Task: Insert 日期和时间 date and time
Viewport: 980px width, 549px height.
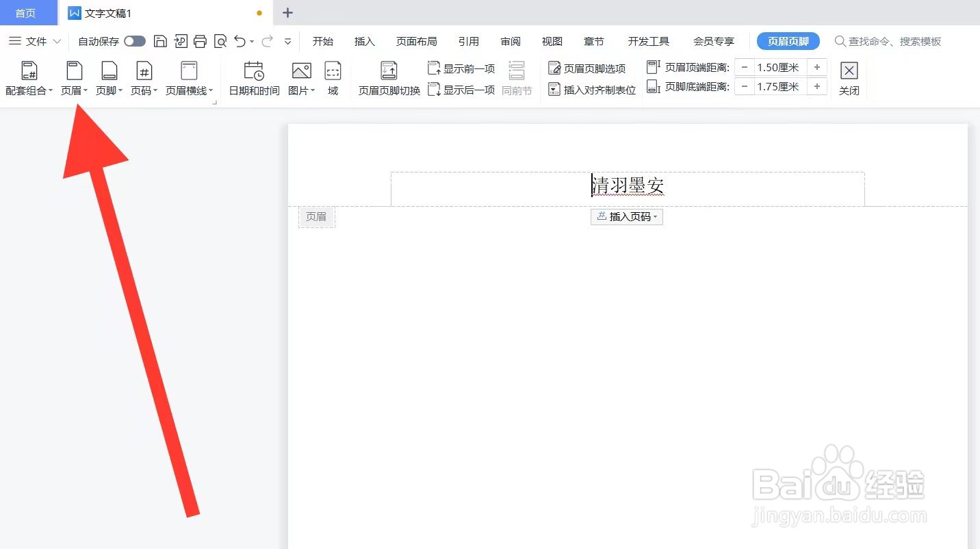Action: click(x=254, y=78)
